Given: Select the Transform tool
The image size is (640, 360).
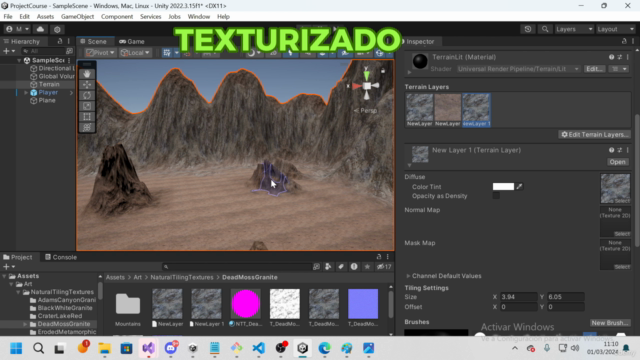Looking at the screenshot, I should [87, 127].
